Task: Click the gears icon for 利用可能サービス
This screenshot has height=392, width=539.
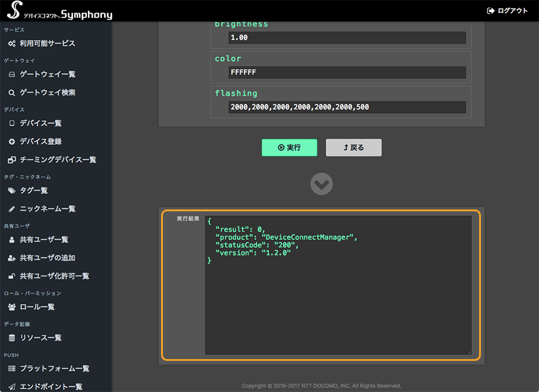Action: [x=12, y=44]
